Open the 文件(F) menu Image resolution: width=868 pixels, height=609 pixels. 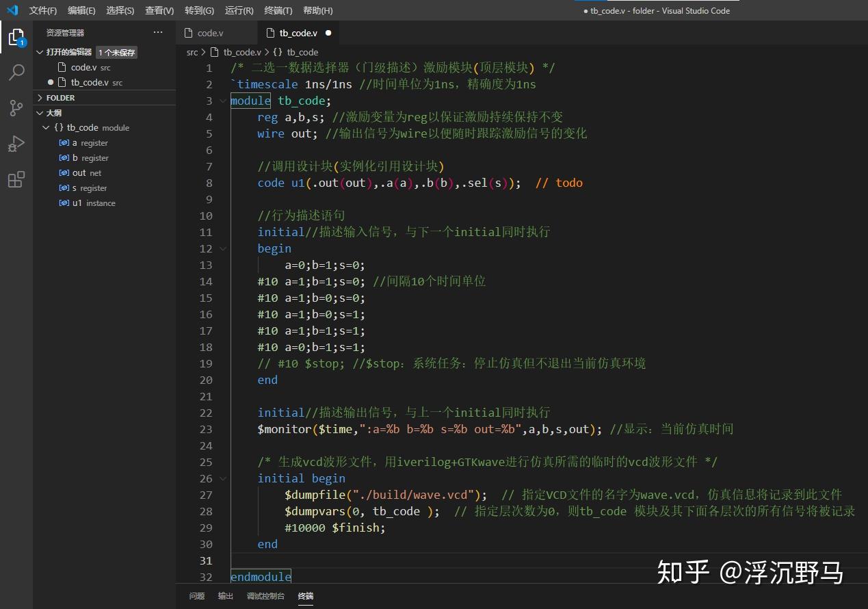(42, 10)
